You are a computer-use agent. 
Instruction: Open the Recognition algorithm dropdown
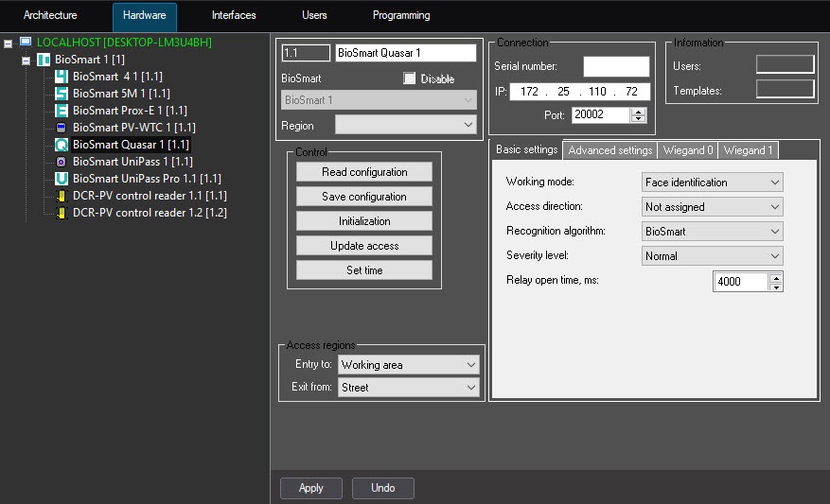pos(712,231)
